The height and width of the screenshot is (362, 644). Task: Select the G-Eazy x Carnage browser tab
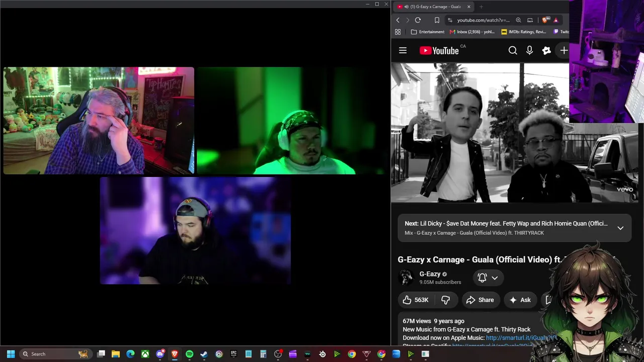(x=434, y=7)
